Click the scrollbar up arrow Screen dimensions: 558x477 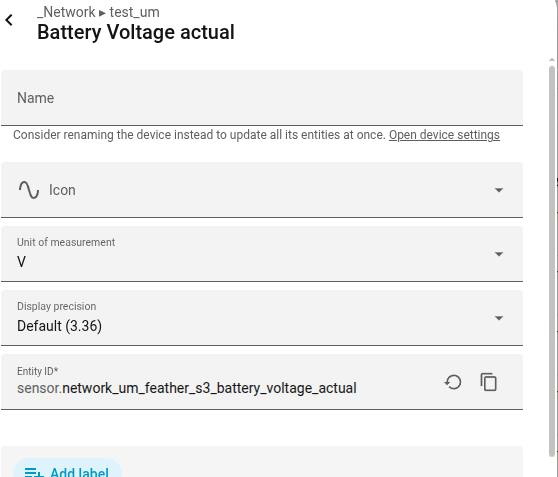point(552,60)
